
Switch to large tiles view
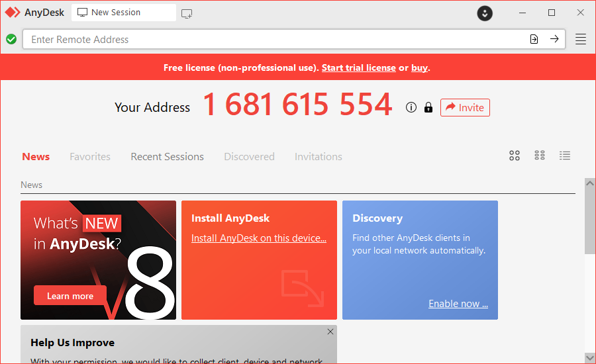click(515, 156)
